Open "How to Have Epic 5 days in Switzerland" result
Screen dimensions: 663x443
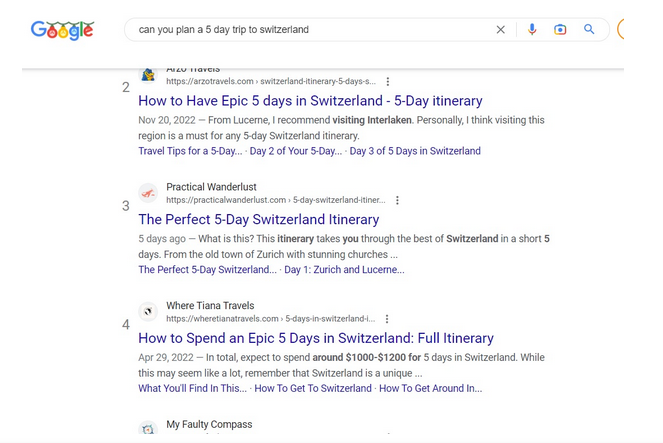[x=310, y=101]
